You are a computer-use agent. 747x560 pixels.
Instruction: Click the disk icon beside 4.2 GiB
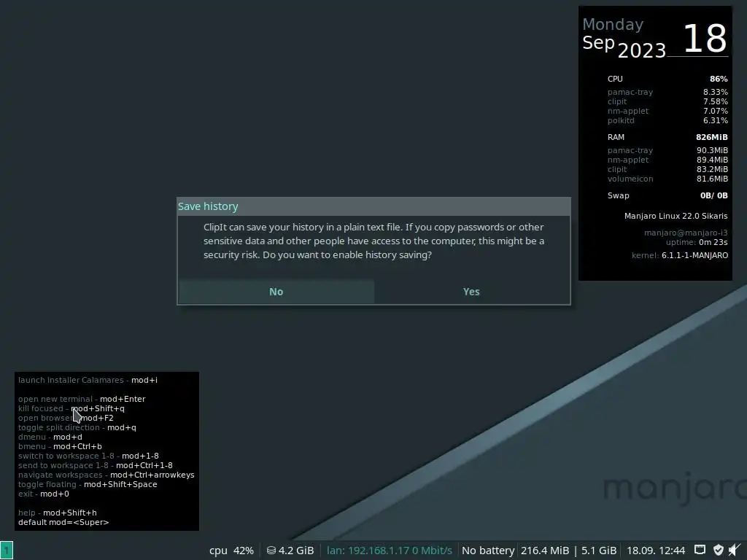tap(271, 551)
